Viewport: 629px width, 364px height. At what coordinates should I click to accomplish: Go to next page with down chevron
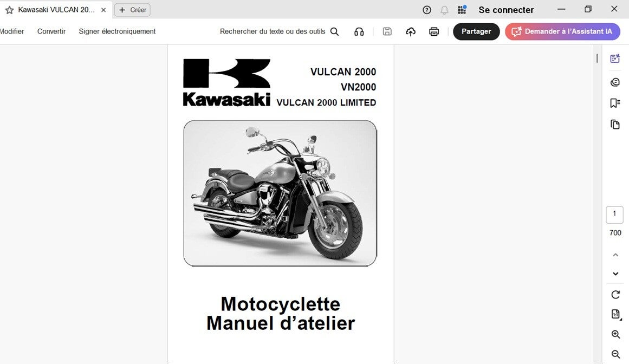tap(615, 274)
